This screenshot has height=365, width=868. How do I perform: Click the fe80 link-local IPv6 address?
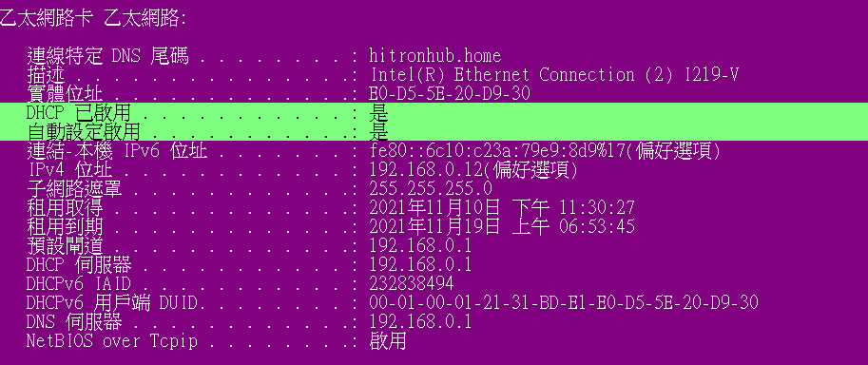pyautogui.click(x=497, y=150)
